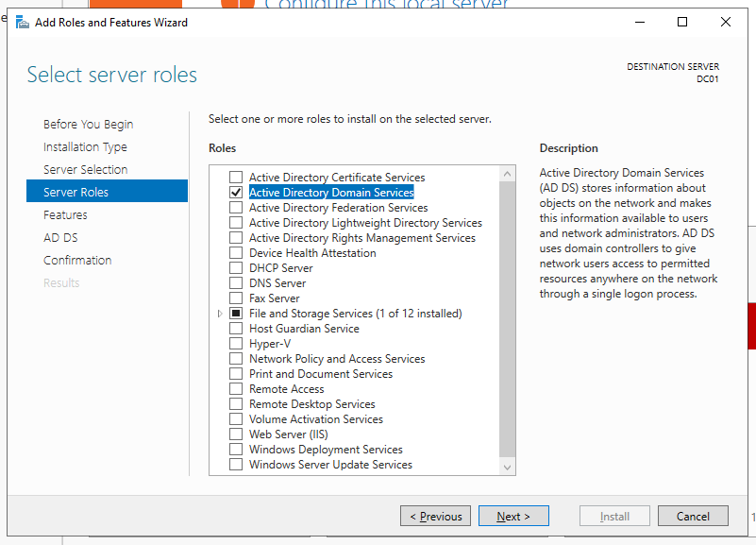Check Network Policy and Access Services

pos(236,359)
